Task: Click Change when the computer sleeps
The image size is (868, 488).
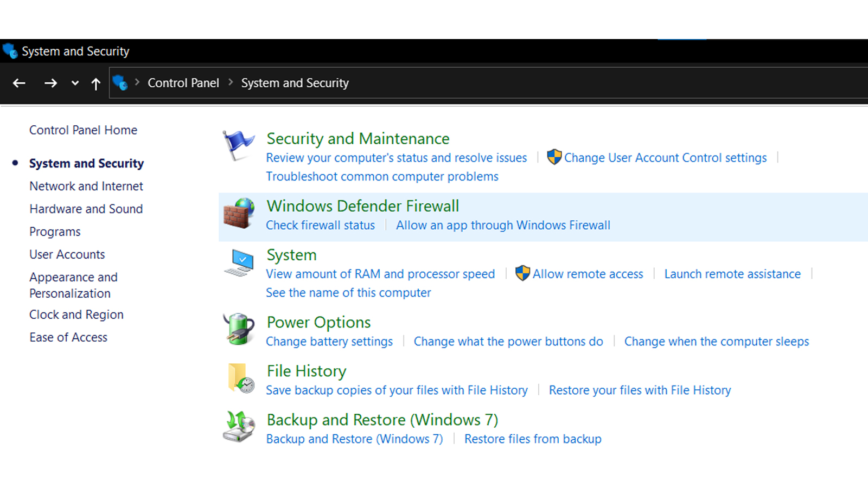Action: coord(717,342)
